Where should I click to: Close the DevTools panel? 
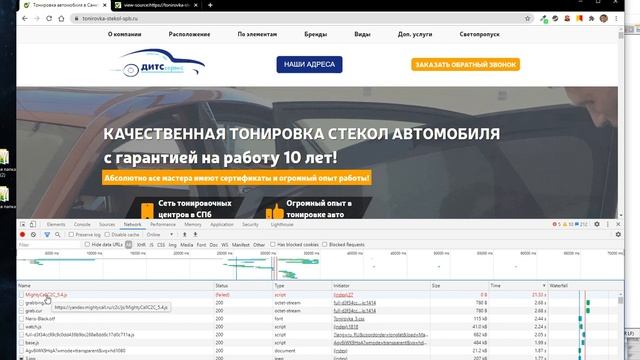point(618,224)
